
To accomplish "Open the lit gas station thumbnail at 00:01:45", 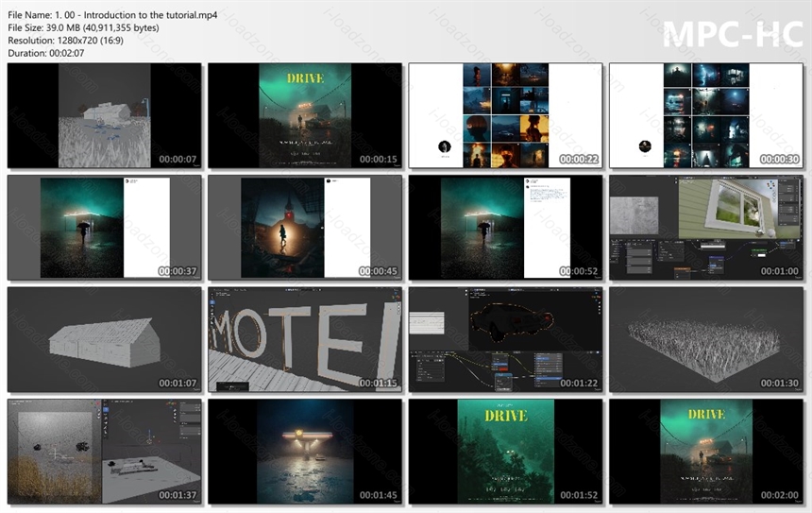I will (305, 452).
